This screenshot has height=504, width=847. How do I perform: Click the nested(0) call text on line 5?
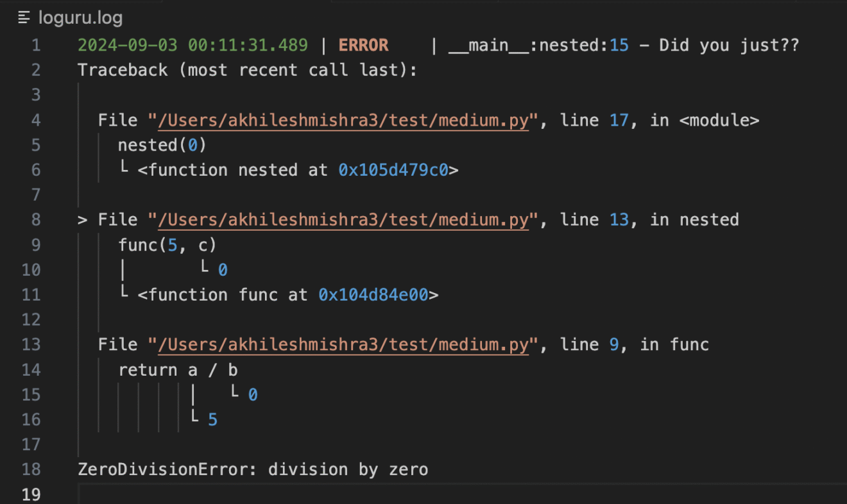162,145
